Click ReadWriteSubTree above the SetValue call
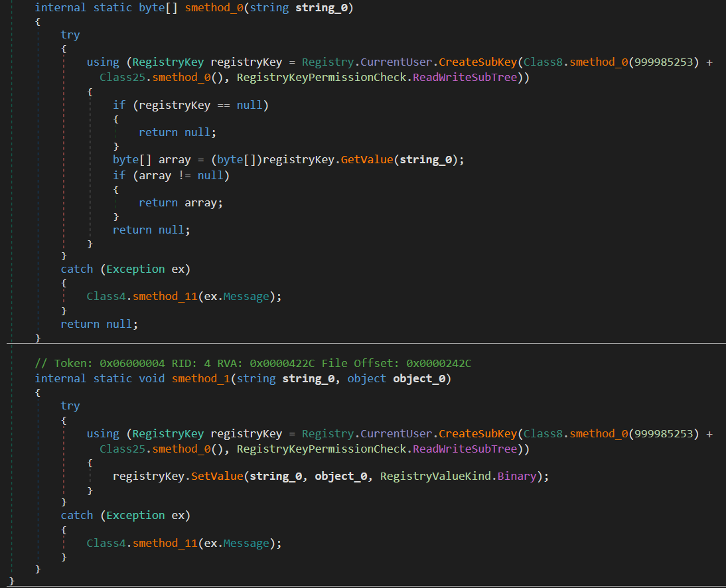 click(465, 449)
